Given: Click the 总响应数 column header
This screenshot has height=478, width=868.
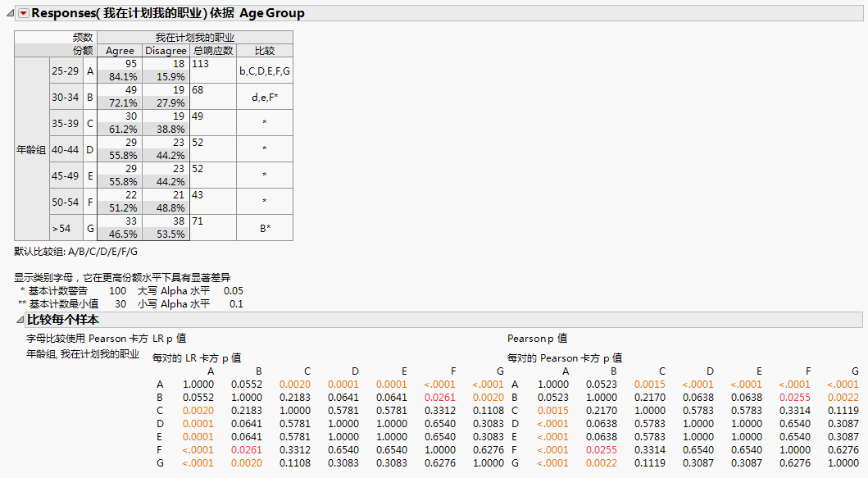Looking at the screenshot, I should (x=213, y=51).
